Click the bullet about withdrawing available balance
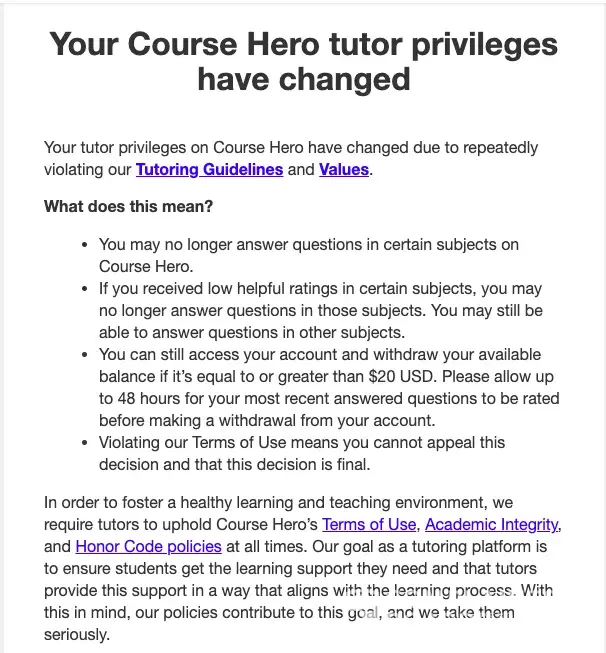This screenshot has height=653, width=606. [x=320, y=388]
